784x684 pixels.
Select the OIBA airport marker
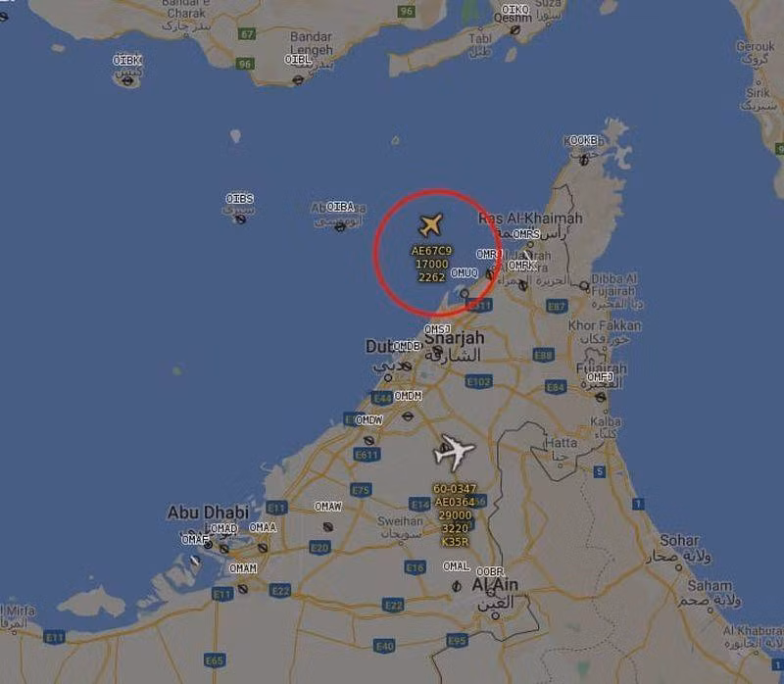[x=340, y=227]
